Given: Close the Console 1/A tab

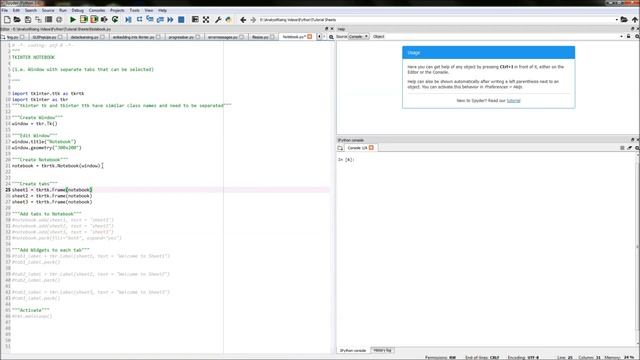Looking at the screenshot, I should click(x=371, y=148).
